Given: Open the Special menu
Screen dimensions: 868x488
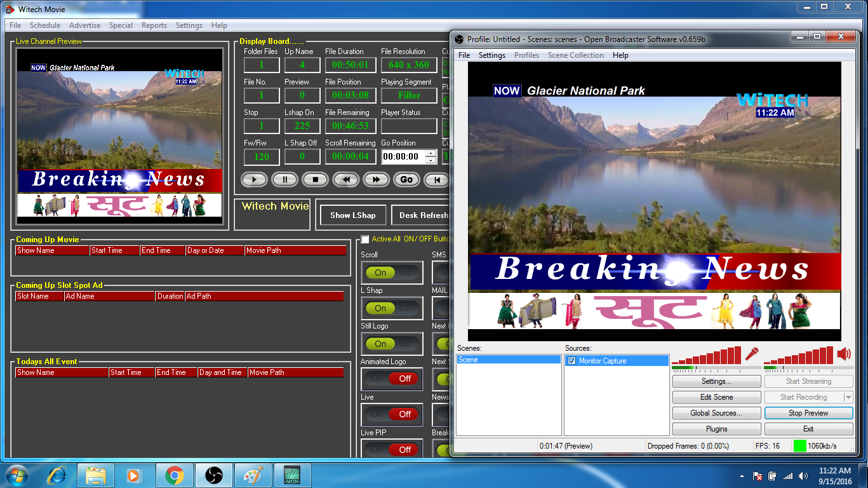Looking at the screenshot, I should tap(121, 25).
